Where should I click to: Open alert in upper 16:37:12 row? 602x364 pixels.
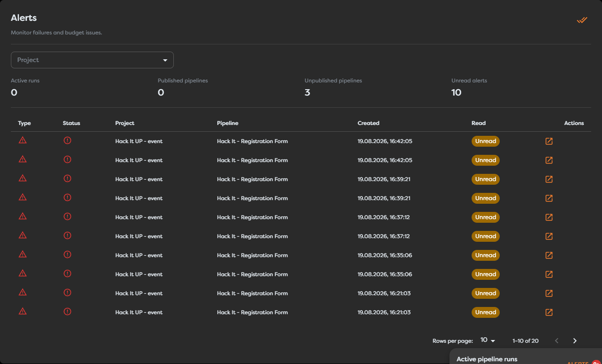(x=549, y=217)
